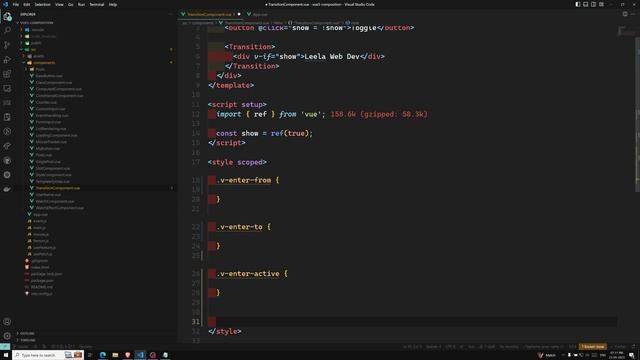This screenshot has height=360, width=640.
Task: Click the highlighted known issue status item
Action: point(593,347)
